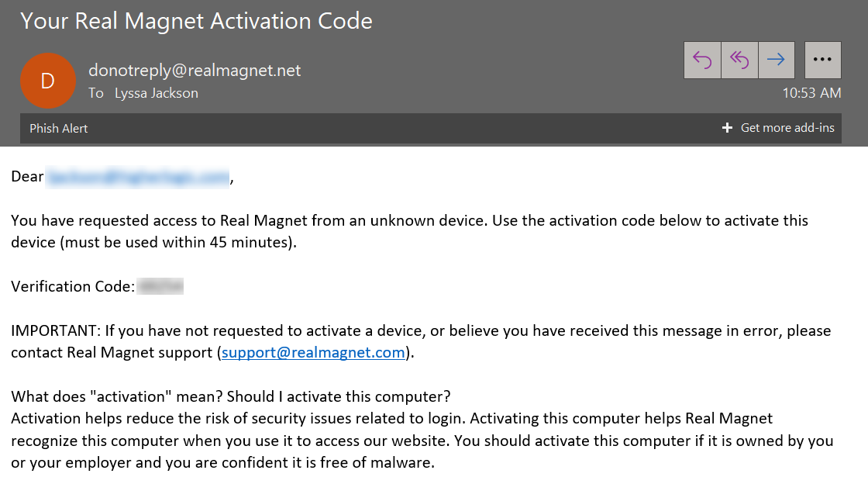Open the Phish Alert add-in
Viewport: 868px width, 477px height.
coord(59,128)
